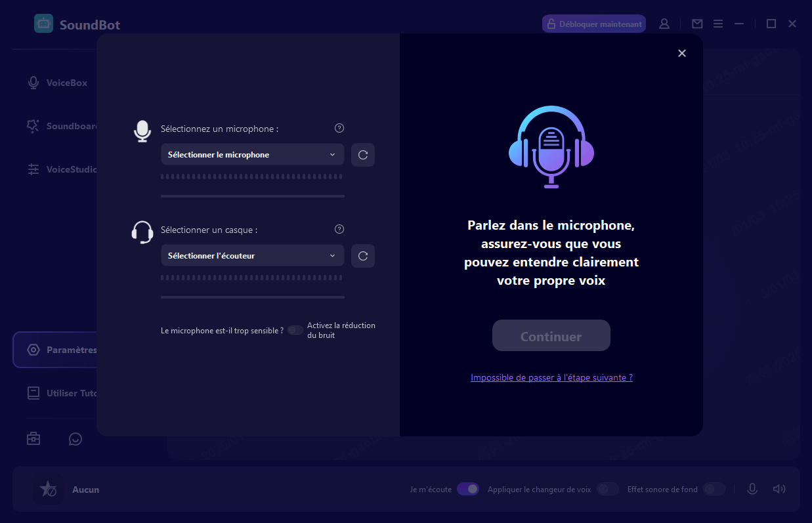
Task: Mute the microphone in bottom bar
Action: click(x=752, y=489)
